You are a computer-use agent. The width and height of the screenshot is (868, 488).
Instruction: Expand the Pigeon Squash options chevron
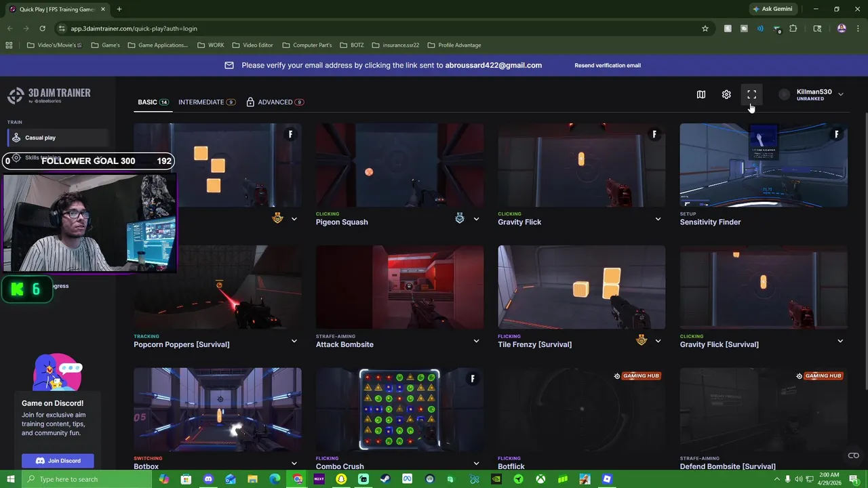click(476, 219)
